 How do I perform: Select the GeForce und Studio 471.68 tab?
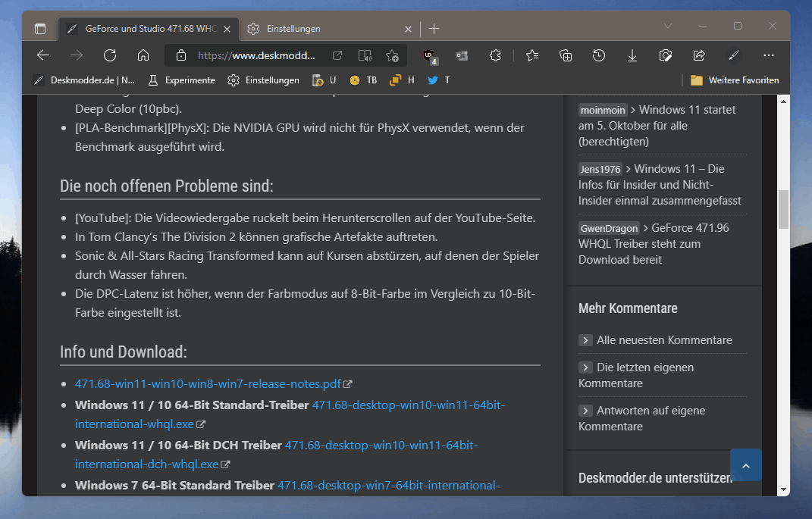(149, 29)
